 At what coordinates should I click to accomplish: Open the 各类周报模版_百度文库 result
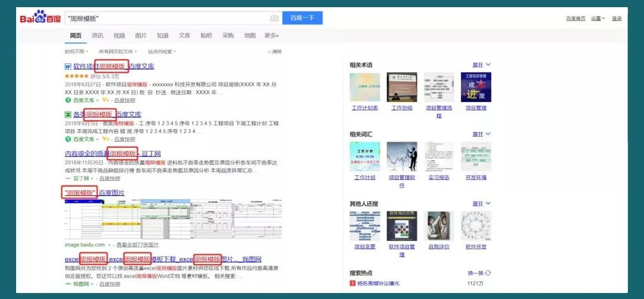coord(107,115)
